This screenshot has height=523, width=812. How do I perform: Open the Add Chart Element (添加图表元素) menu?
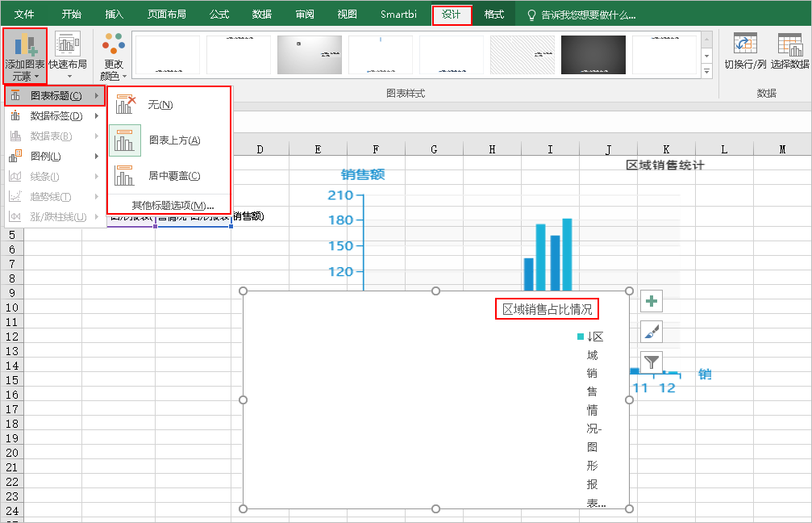25,56
